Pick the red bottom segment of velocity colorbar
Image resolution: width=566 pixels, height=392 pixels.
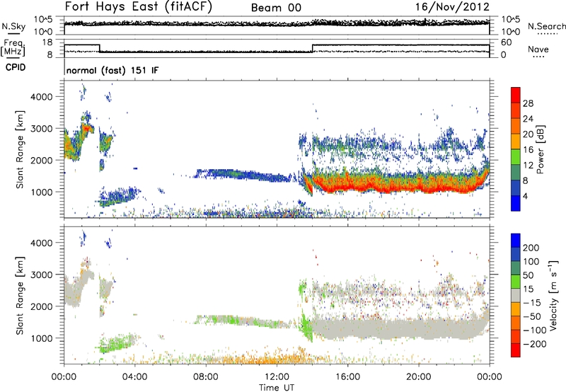point(516,350)
